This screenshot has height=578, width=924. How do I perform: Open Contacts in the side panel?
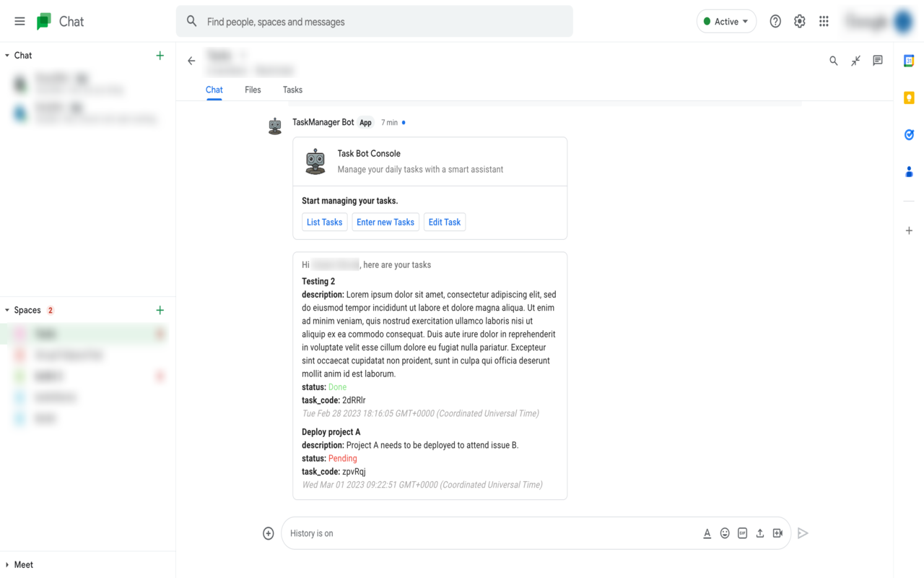pos(909,171)
